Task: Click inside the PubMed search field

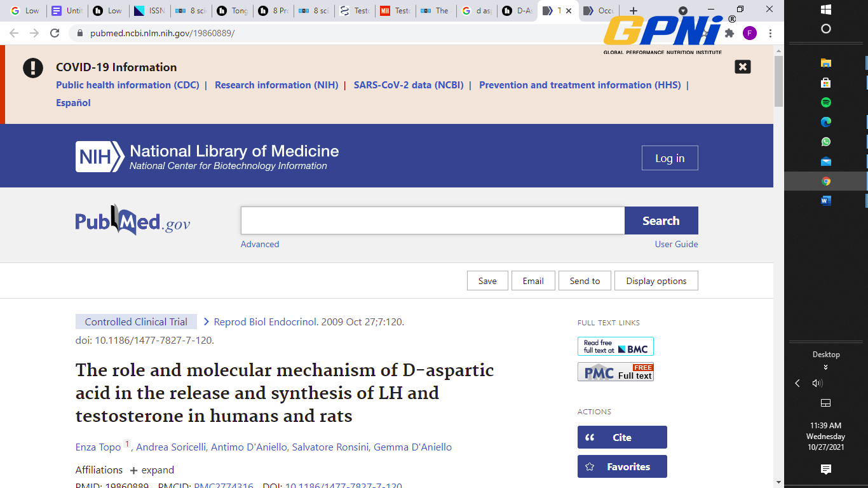Action: click(x=432, y=220)
